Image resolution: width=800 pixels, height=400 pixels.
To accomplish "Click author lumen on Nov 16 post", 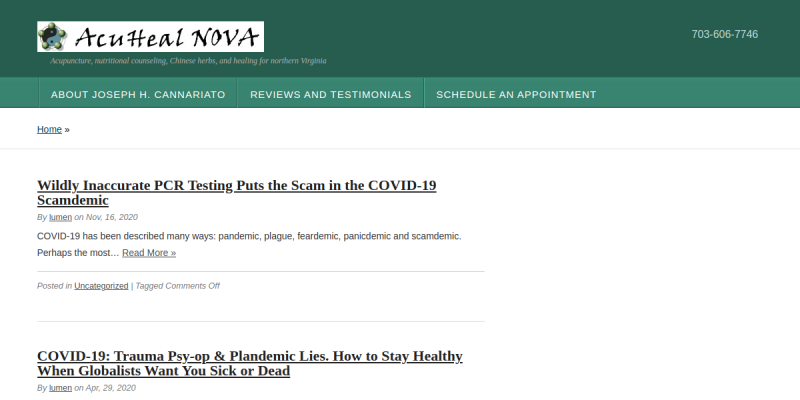I will (x=60, y=217).
